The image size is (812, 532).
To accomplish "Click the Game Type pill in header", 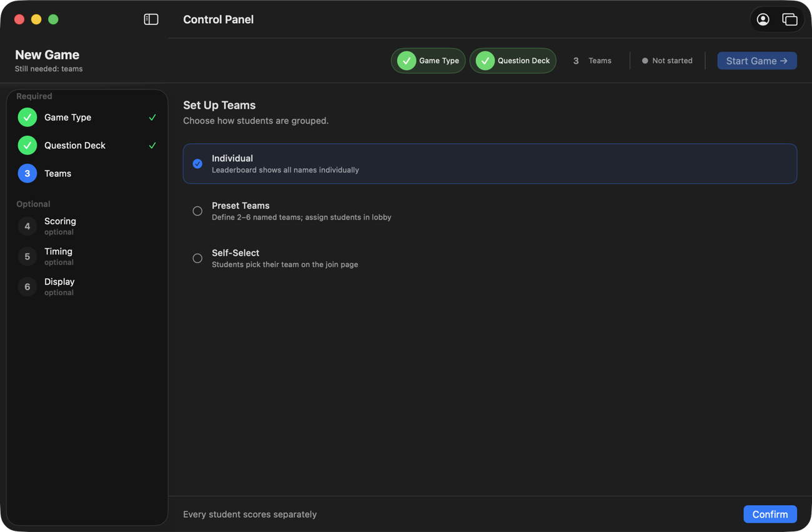I will tap(428, 61).
